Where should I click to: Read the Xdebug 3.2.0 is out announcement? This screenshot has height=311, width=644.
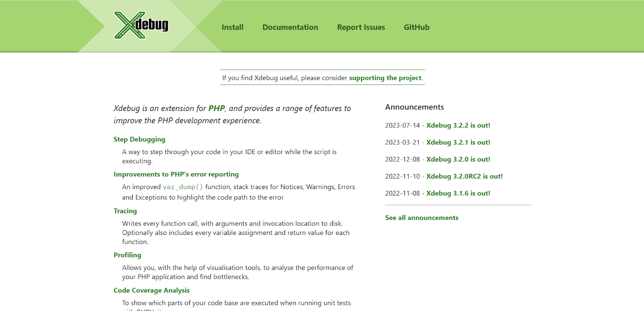[x=458, y=159]
